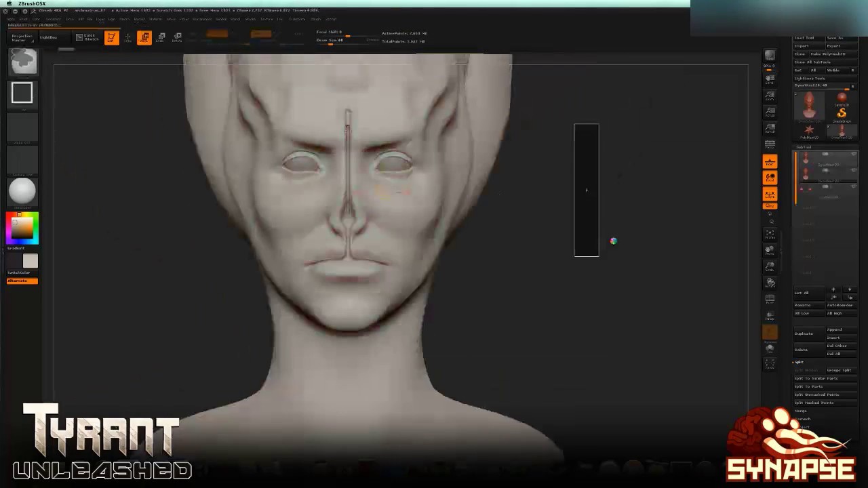Open the stroke type selector square
This screenshot has width=868, height=488.
(22, 93)
